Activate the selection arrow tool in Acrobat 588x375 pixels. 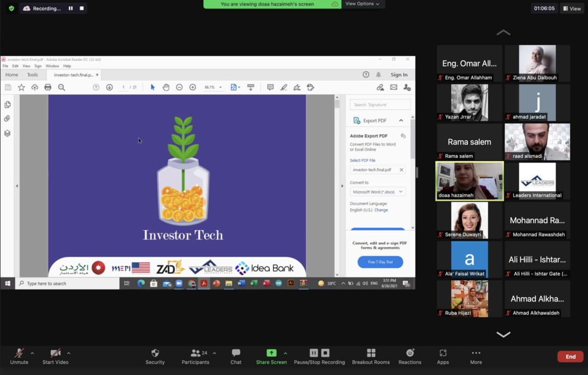[152, 88]
